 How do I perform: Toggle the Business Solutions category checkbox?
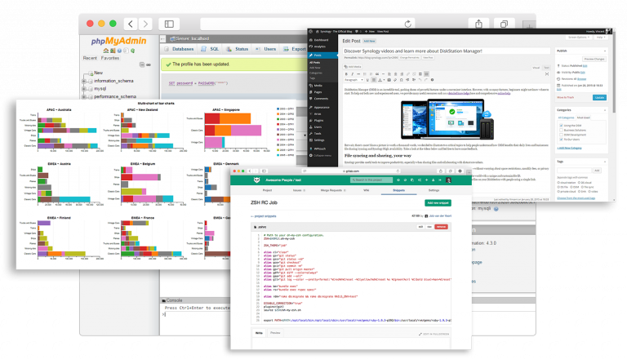561,131
